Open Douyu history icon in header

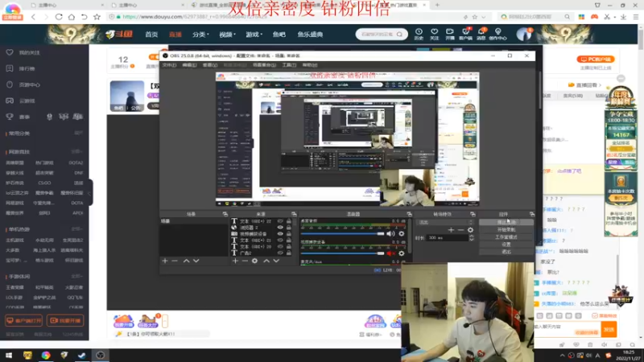coord(419,34)
